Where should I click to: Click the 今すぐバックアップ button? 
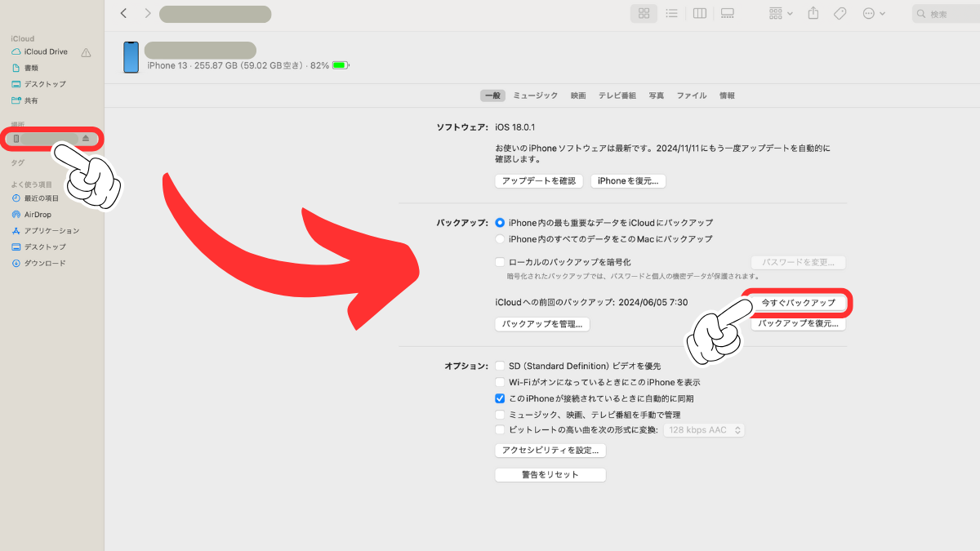(799, 303)
